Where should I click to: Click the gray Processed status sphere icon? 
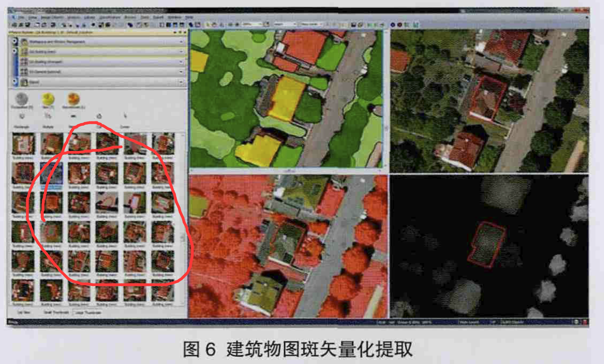tap(21, 98)
